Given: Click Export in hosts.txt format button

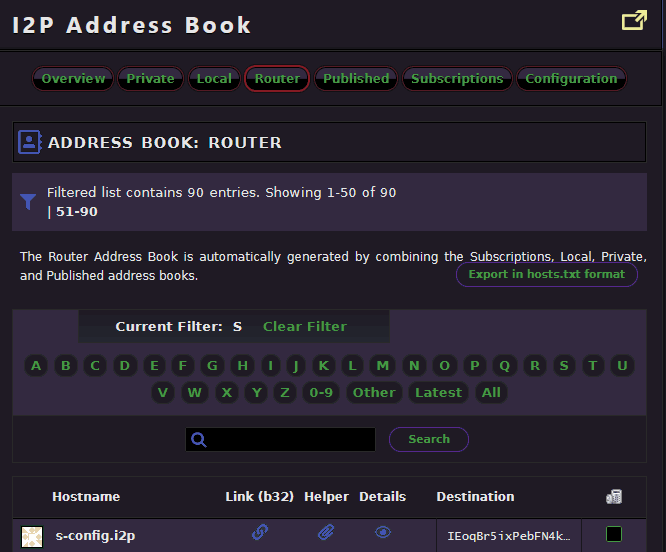Looking at the screenshot, I should (x=547, y=274).
